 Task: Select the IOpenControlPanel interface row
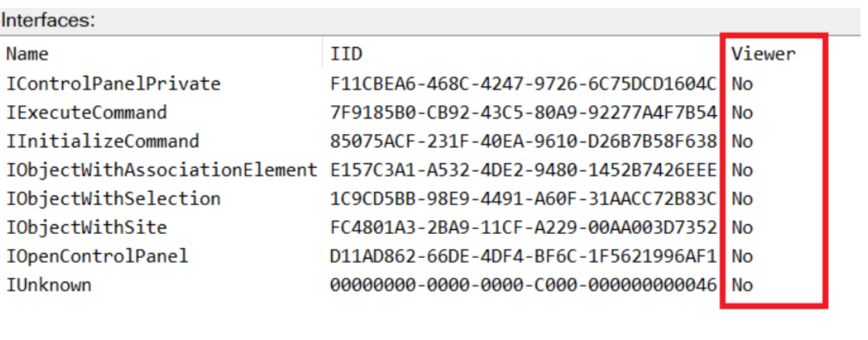pos(97,256)
